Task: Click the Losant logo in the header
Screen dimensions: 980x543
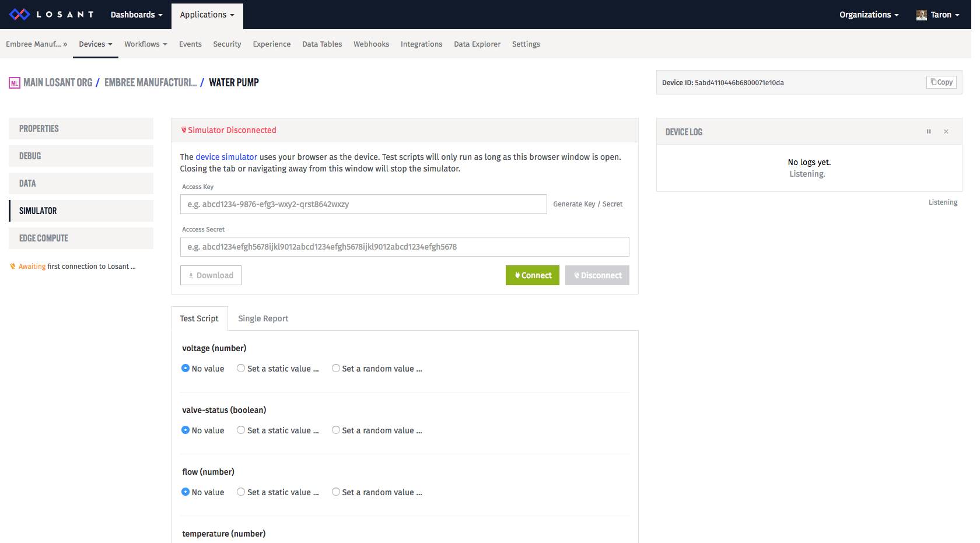Action: tap(51, 15)
